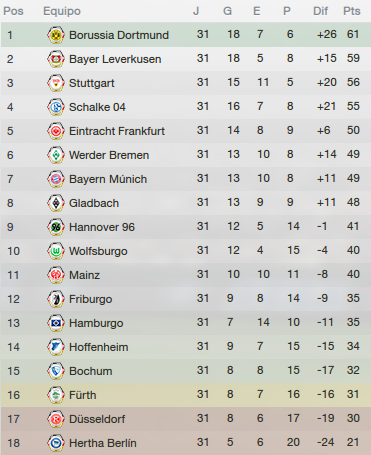Click the Hamburgo club crest
Viewport: 371px width, 455px height.
56,323
